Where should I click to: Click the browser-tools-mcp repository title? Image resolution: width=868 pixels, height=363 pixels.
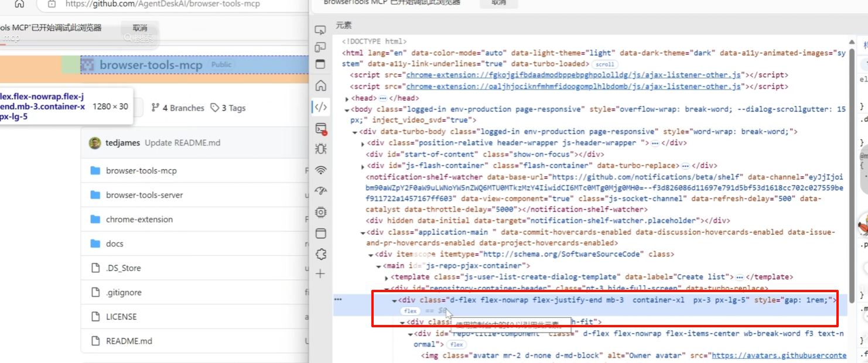point(151,65)
